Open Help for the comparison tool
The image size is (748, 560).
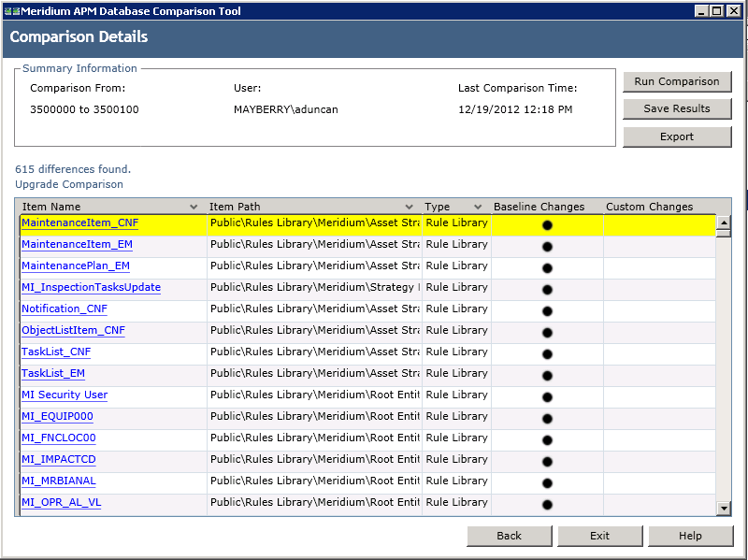pyautogui.click(x=690, y=536)
